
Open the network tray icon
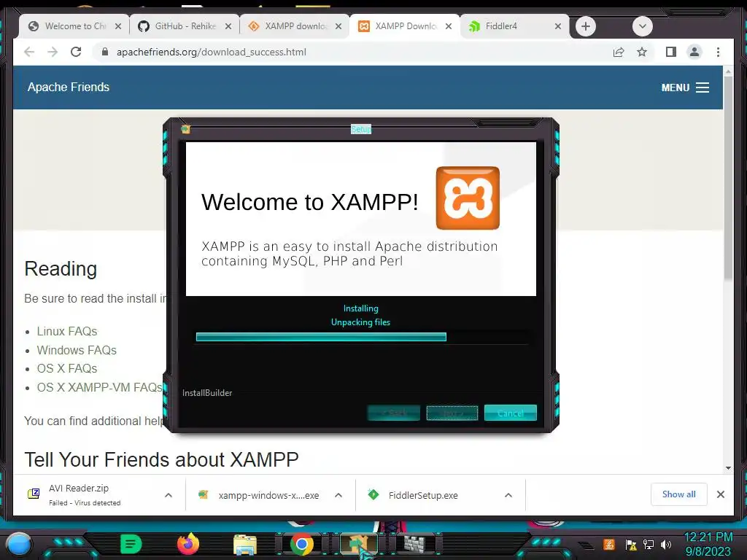[x=649, y=544]
